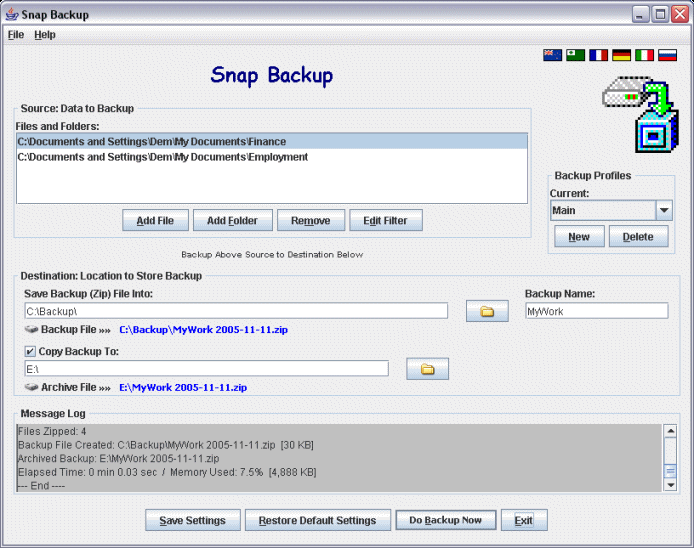Open Edit Filter dialog
The width and height of the screenshot is (694, 548).
pyautogui.click(x=386, y=220)
